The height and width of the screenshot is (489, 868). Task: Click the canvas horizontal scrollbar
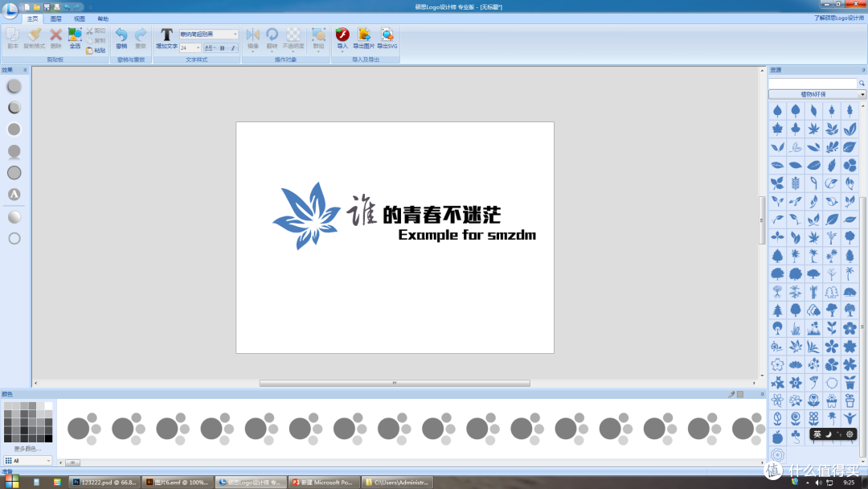[x=395, y=383]
